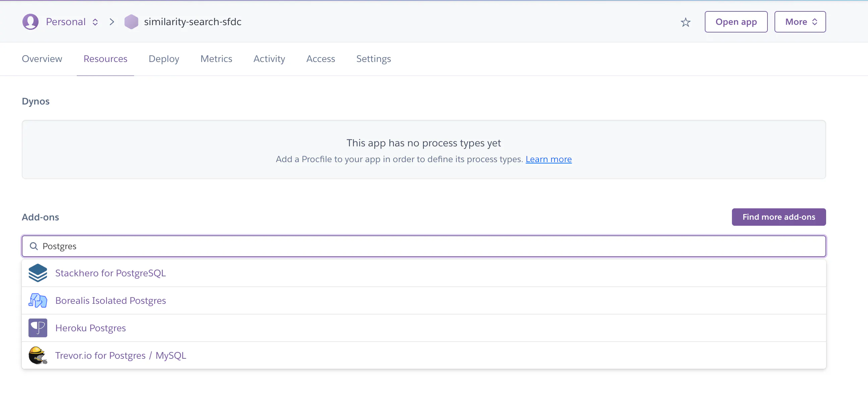Click the Stackhero layered logo icon
Screen dimensions: 868x418
(38, 273)
